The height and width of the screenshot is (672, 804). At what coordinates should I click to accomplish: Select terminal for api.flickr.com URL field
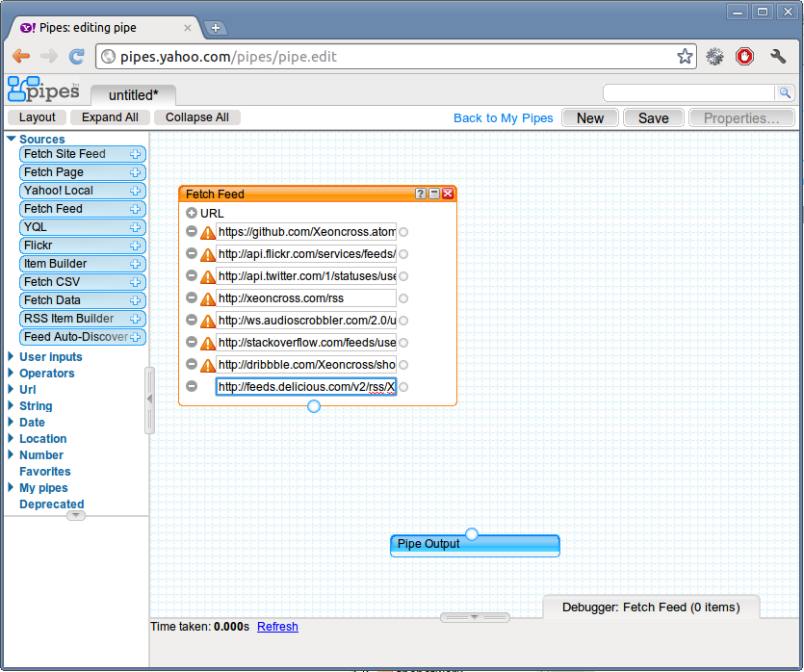point(403,254)
